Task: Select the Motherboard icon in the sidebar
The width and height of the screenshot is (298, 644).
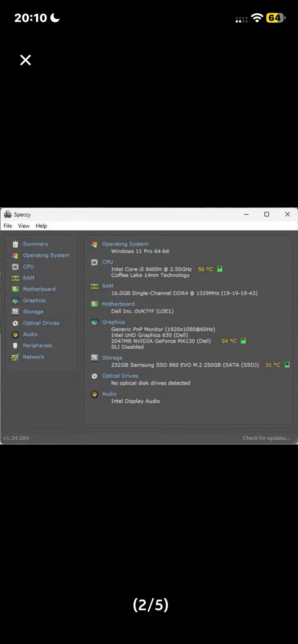Action: click(15, 289)
